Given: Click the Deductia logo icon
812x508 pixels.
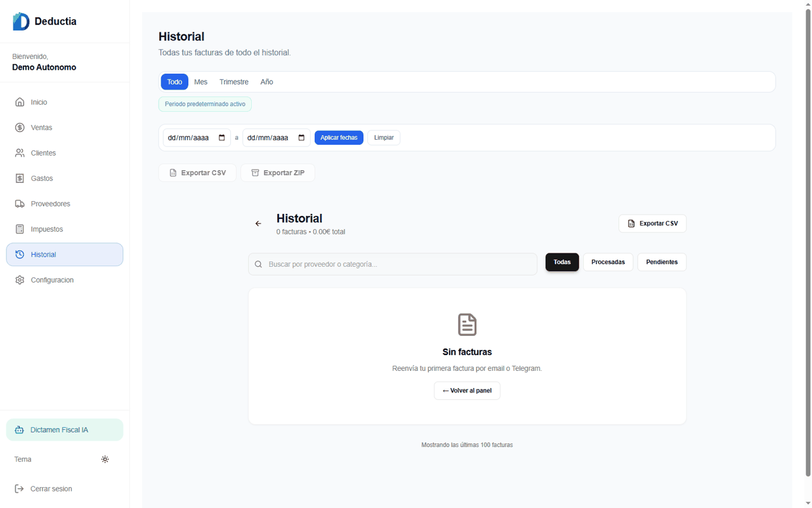Looking at the screenshot, I should tap(19, 21).
